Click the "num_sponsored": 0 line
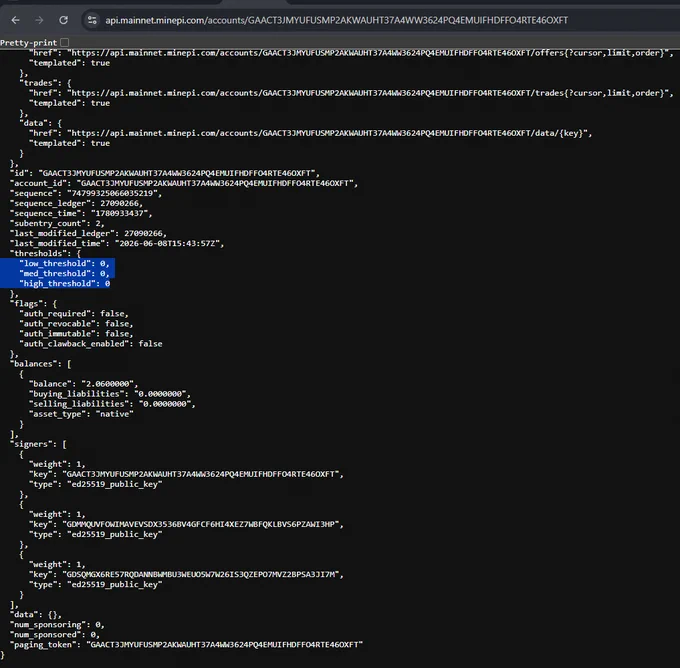Screen dimensions: 680x668 click(55, 635)
